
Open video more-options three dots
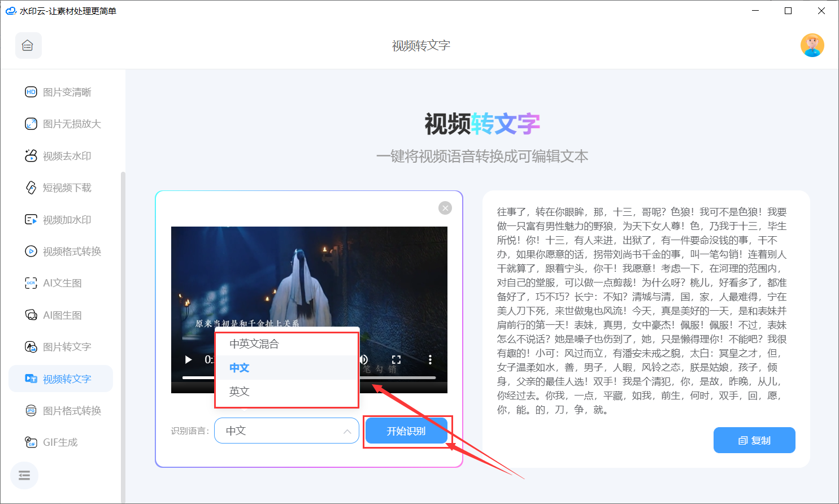point(430,359)
